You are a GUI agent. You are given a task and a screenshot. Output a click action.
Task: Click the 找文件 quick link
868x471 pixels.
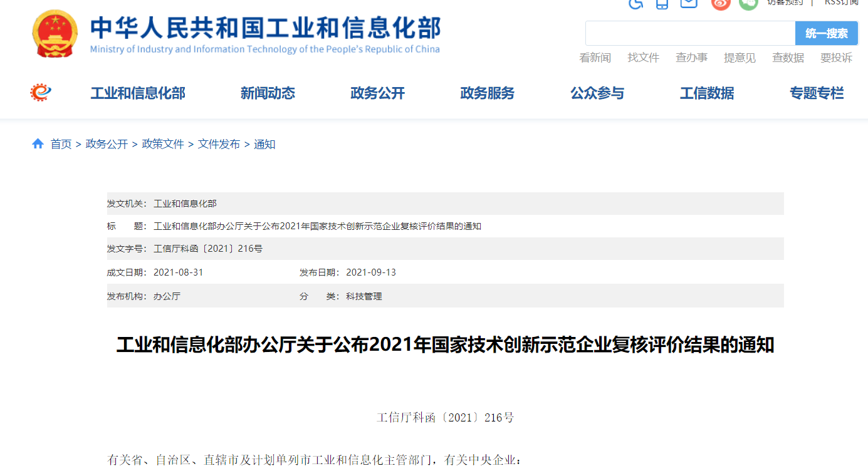(x=644, y=58)
